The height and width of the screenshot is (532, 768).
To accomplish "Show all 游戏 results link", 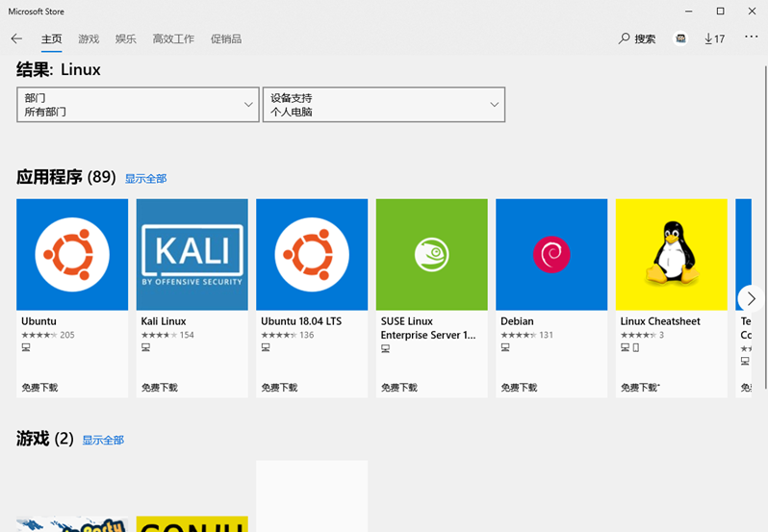I will click(x=103, y=440).
